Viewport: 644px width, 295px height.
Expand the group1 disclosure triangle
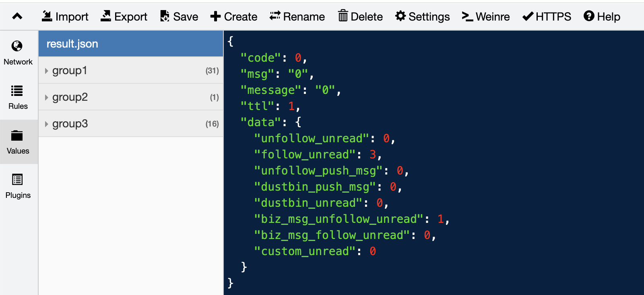(47, 71)
